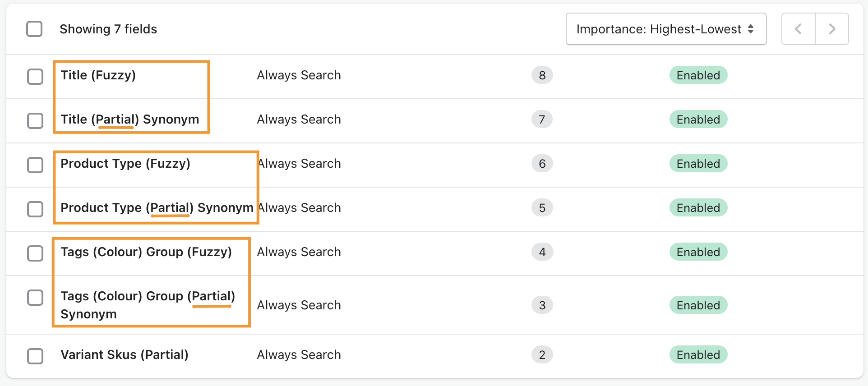
Task: Open Variant Skus (Partial) field
Action: [125, 355]
